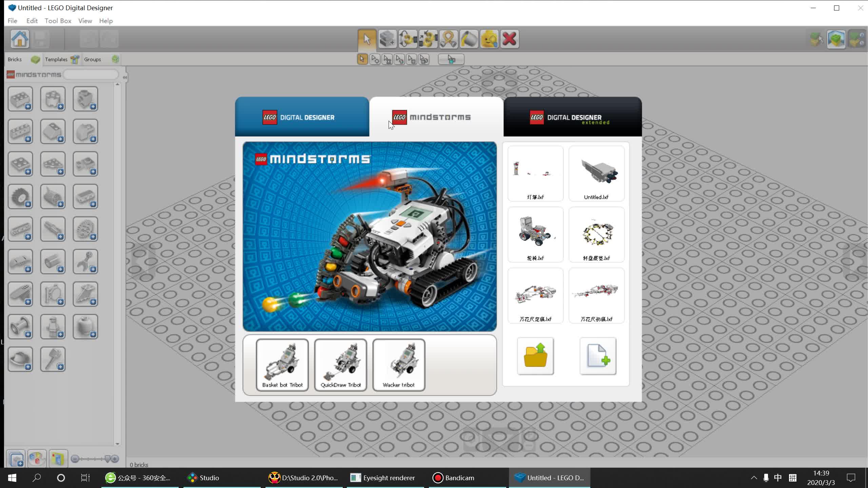Image resolution: width=868 pixels, height=488 pixels.
Task: Expand the slope bricks category
Action: coord(53,131)
